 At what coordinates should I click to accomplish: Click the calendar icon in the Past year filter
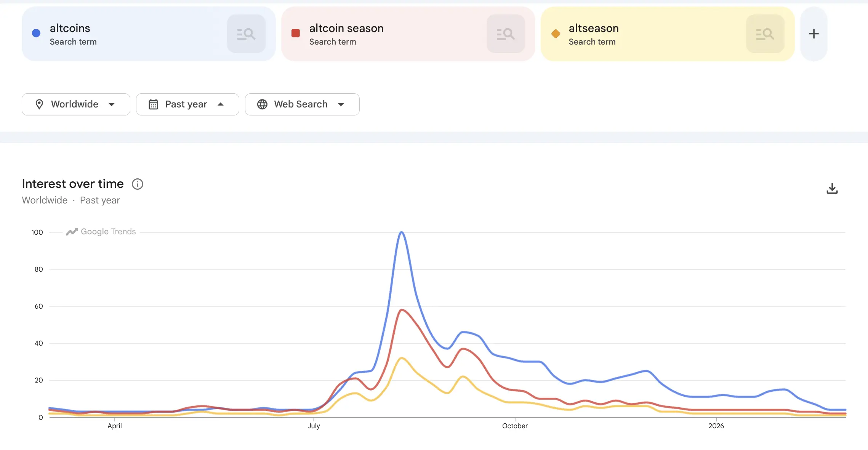coord(153,104)
